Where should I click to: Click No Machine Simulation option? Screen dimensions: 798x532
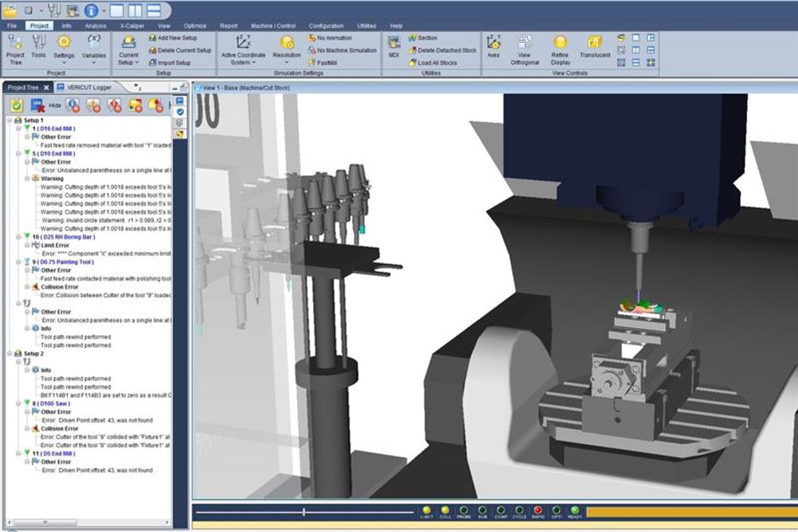coord(342,50)
